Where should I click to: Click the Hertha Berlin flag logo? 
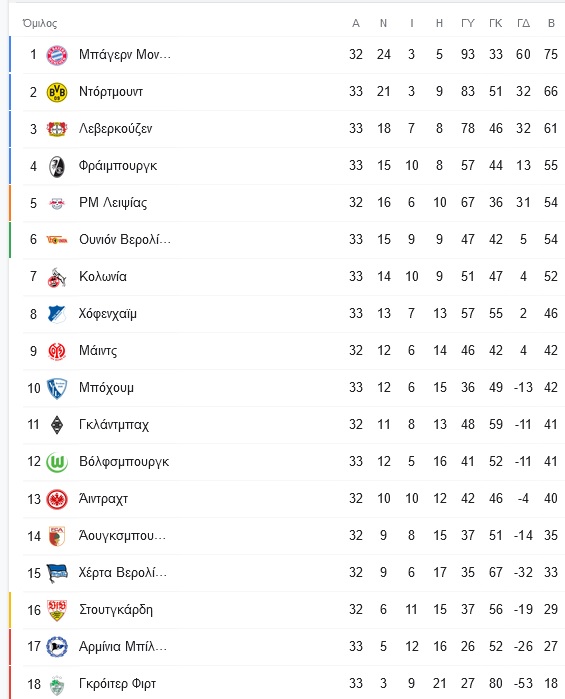[57, 573]
